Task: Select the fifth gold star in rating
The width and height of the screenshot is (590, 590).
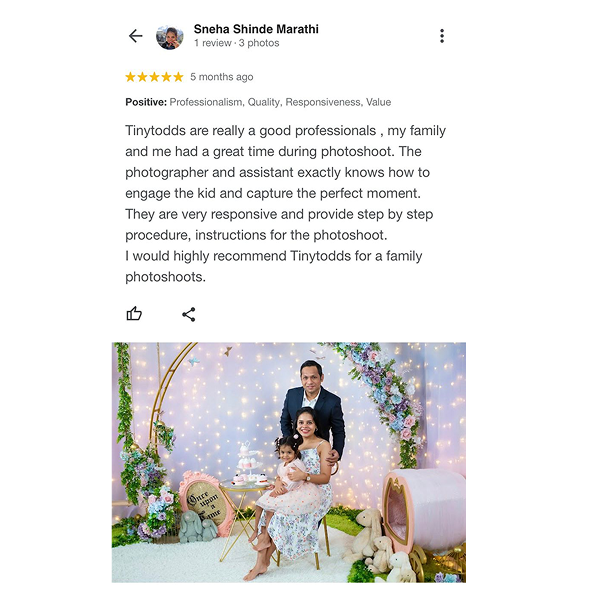Action: pos(178,77)
